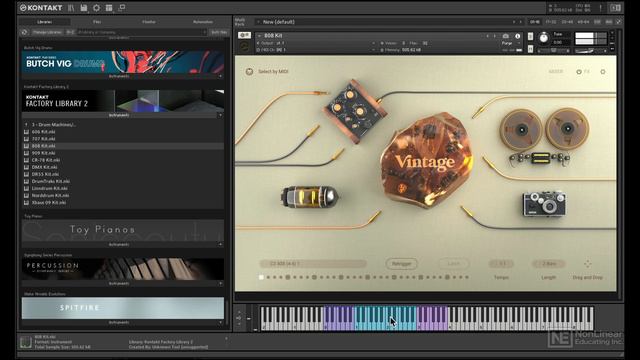Screen dimensions: 640x360
Task: Mute the 808 Kit instrument
Action: click(x=530, y=49)
